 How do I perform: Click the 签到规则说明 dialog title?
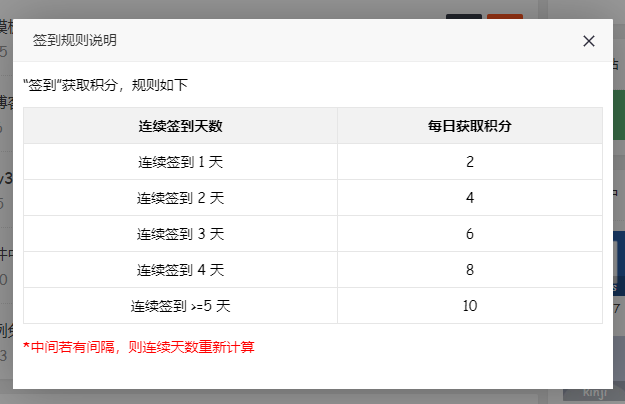[x=74, y=41]
